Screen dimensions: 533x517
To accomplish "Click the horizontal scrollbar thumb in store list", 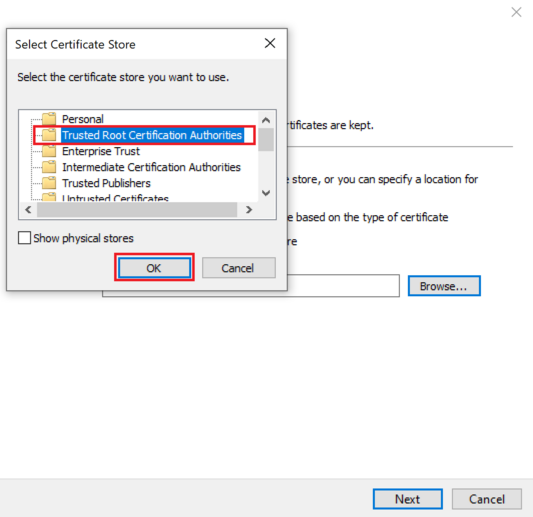I will click(137, 210).
